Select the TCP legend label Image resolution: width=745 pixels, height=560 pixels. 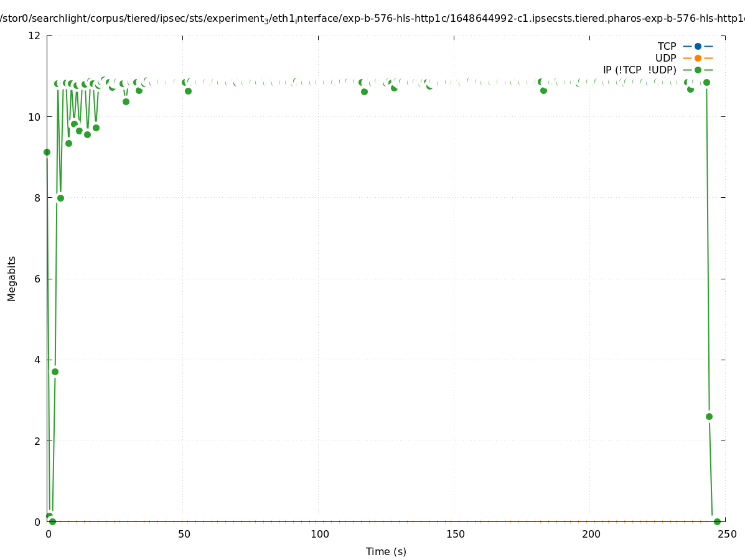click(x=667, y=46)
